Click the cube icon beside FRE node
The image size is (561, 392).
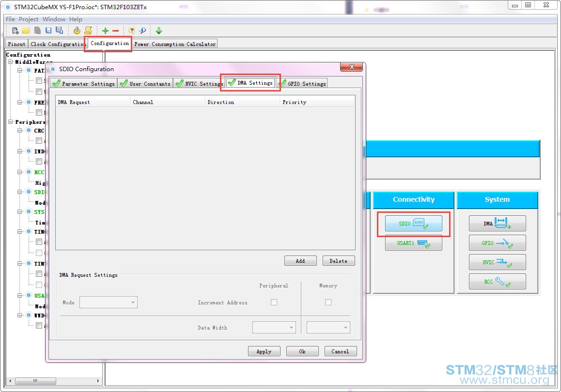click(x=29, y=102)
